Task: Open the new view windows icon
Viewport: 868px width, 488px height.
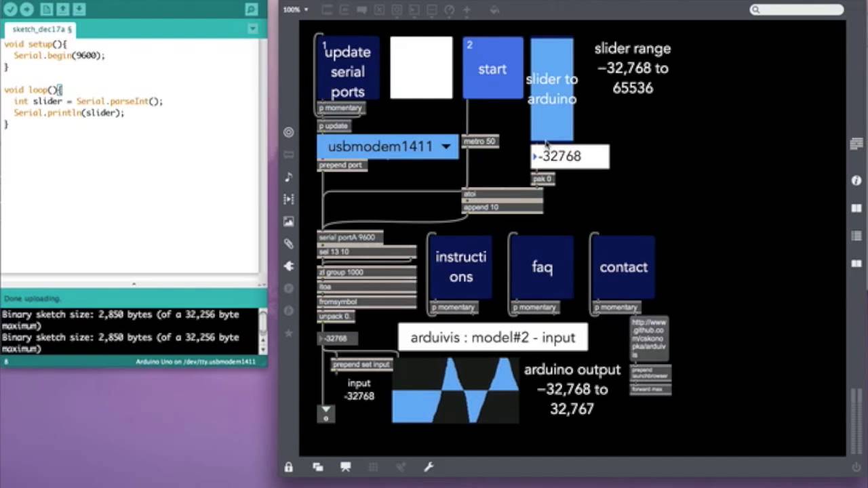Action: pyautogui.click(x=317, y=467)
